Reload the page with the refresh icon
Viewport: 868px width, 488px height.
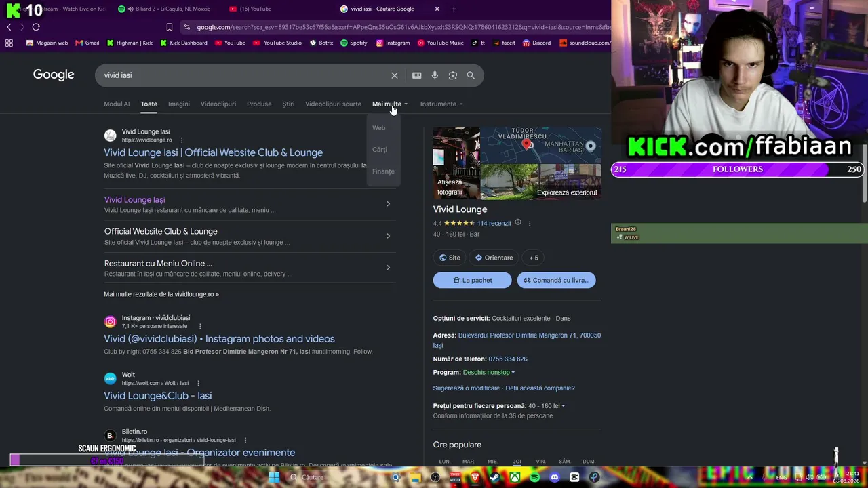[x=36, y=27]
